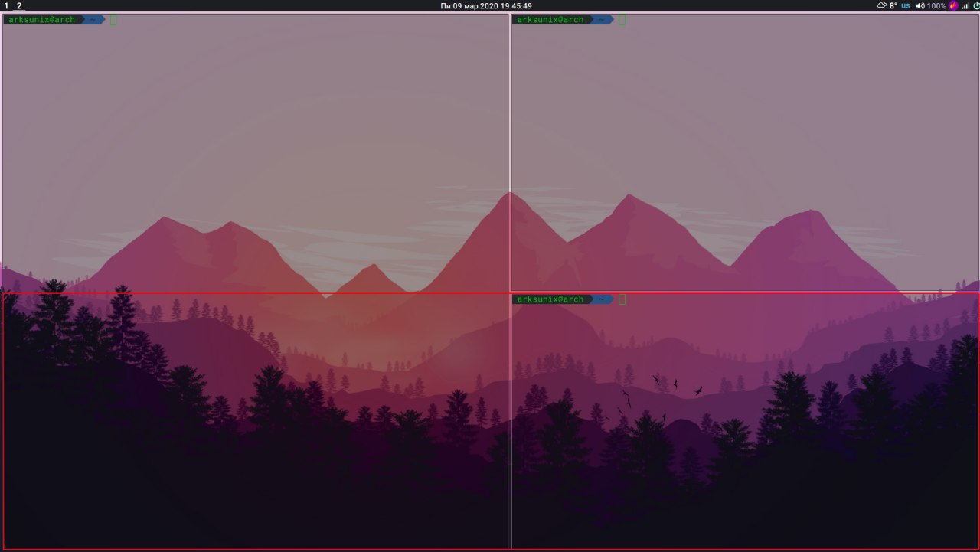Click the cloud weather icon in the tray
This screenshot has width=980, height=552.
tap(881, 5)
